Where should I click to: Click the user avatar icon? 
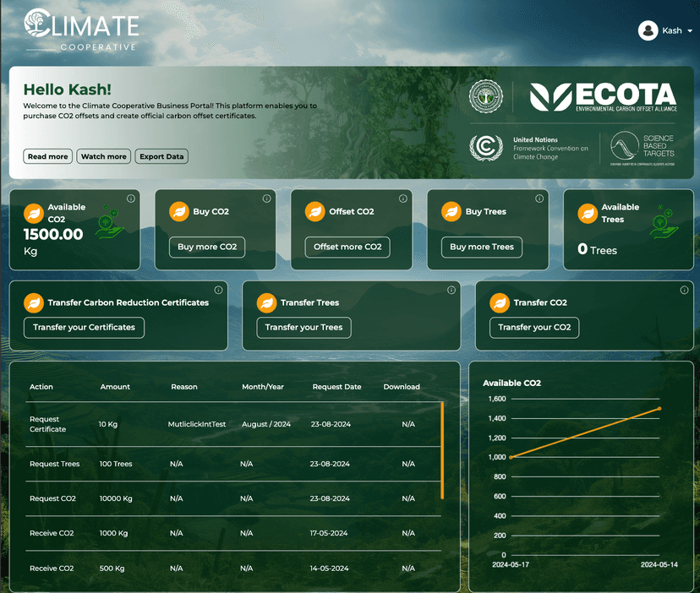point(648,30)
